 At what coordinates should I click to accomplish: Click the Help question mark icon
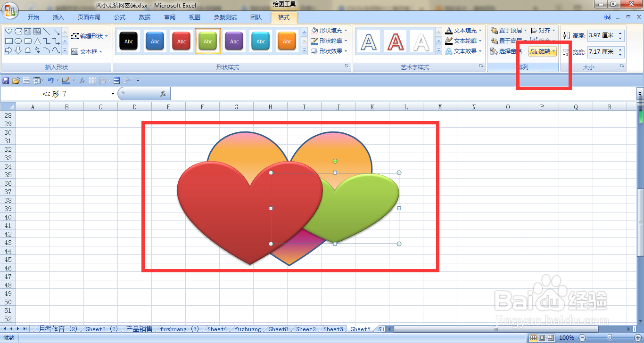pyautogui.click(x=608, y=17)
